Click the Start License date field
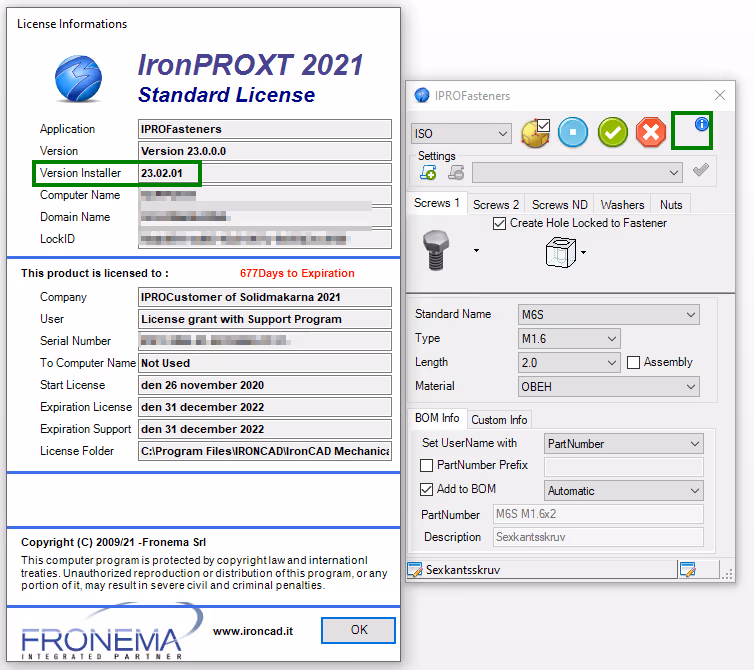Image resolution: width=754 pixels, height=670 pixels. coord(264,385)
